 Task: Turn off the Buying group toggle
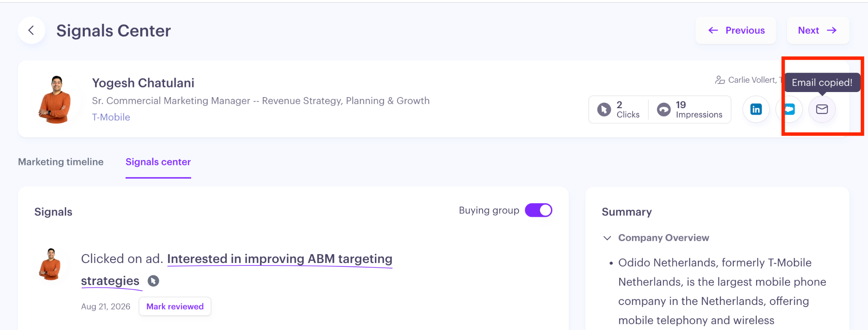[539, 210]
